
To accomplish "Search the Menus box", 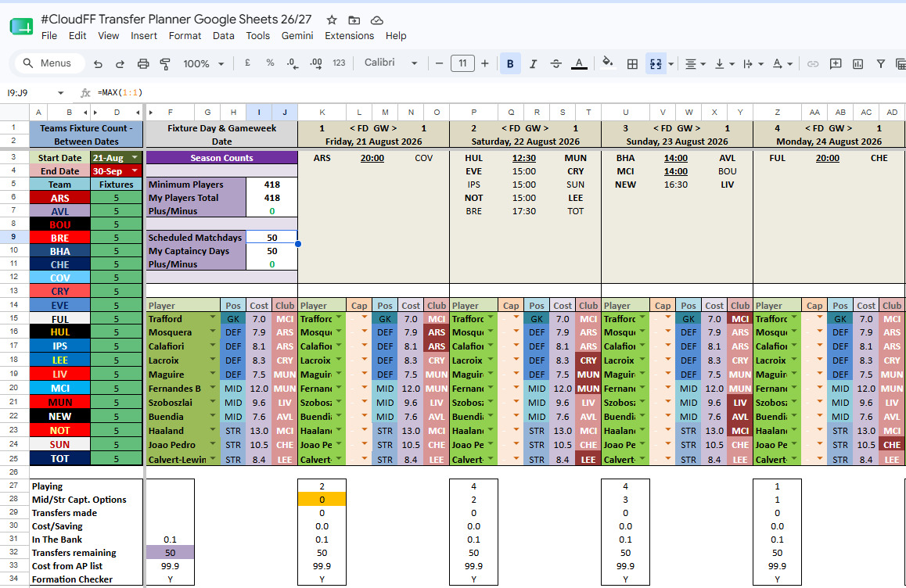I will click(x=49, y=63).
